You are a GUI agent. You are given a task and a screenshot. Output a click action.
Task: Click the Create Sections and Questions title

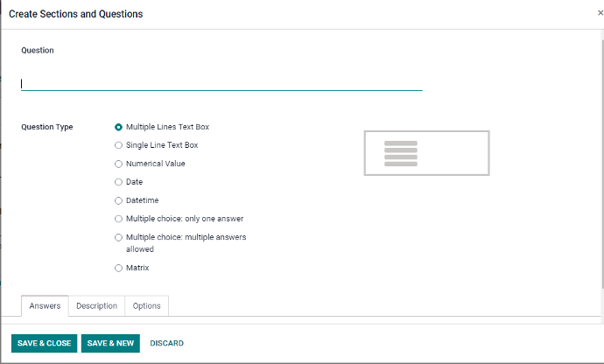coord(75,14)
